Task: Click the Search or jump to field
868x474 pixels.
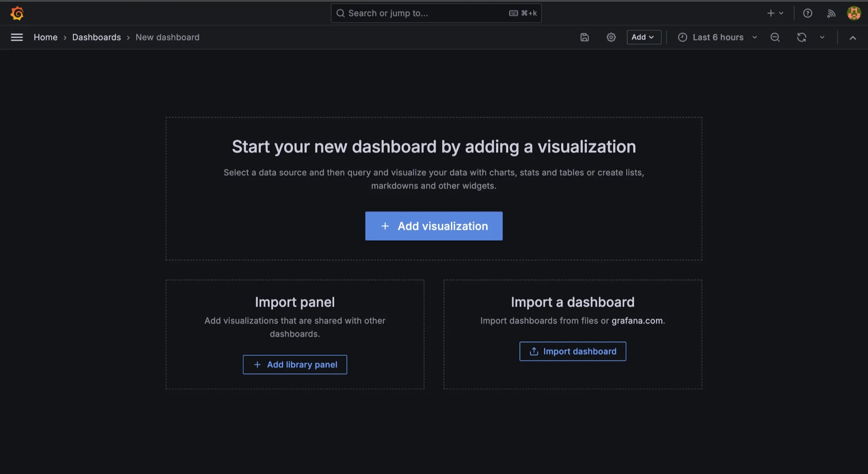Action: pyautogui.click(x=436, y=13)
